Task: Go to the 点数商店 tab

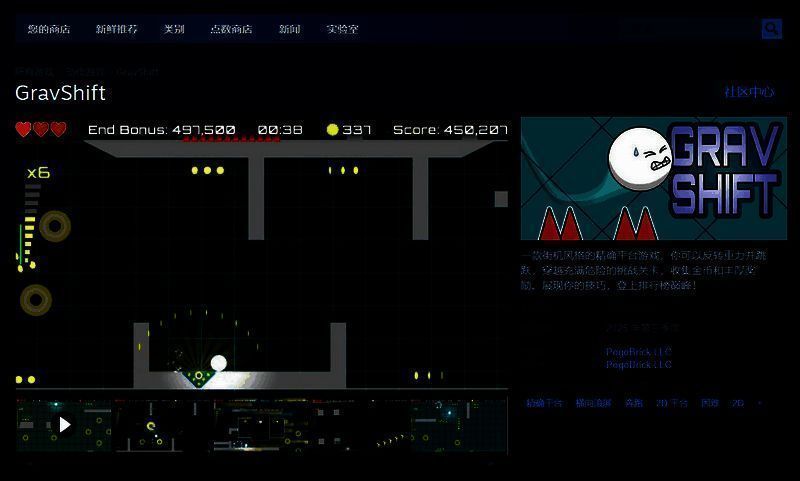Action: click(x=231, y=29)
